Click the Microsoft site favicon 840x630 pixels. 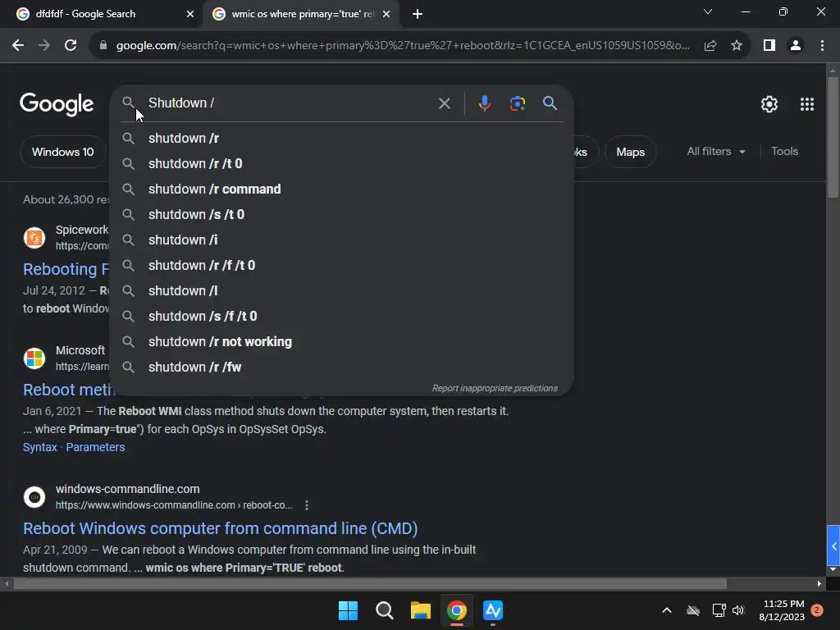tap(34, 358)
